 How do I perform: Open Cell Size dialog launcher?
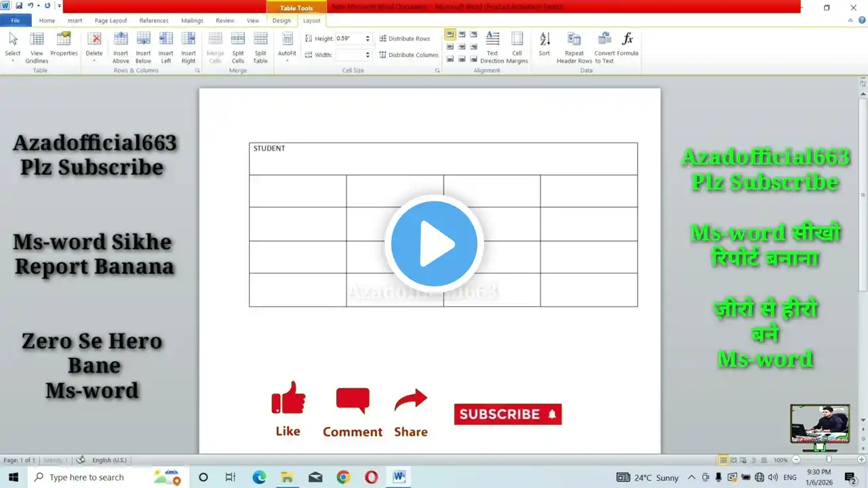(437, 70)
